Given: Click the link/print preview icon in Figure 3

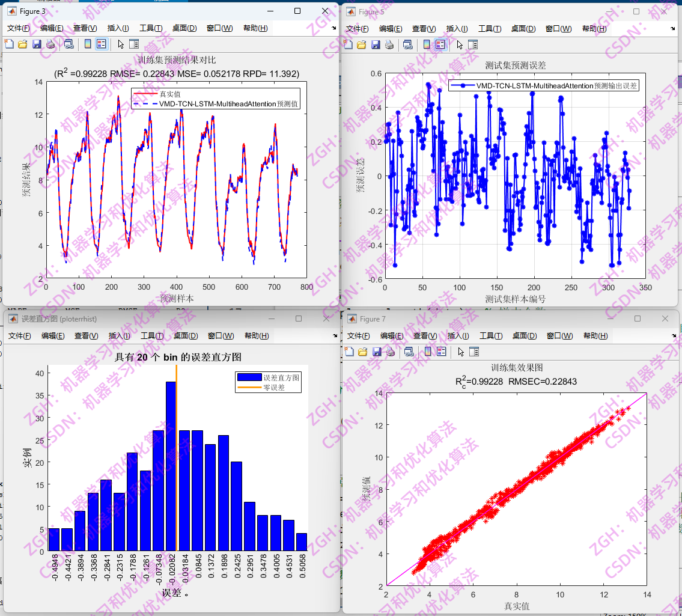Looking at the screenshot, I should (x=69, y=44).
